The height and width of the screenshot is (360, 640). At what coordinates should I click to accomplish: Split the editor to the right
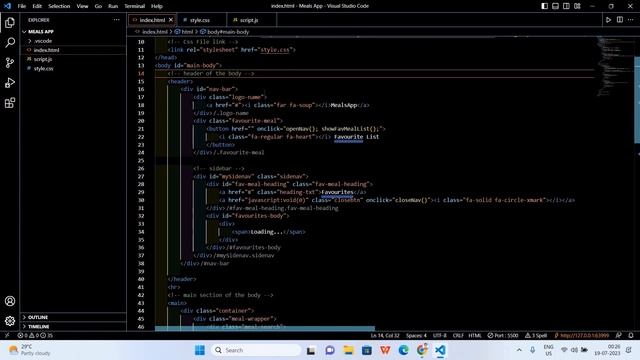[620, 20]
